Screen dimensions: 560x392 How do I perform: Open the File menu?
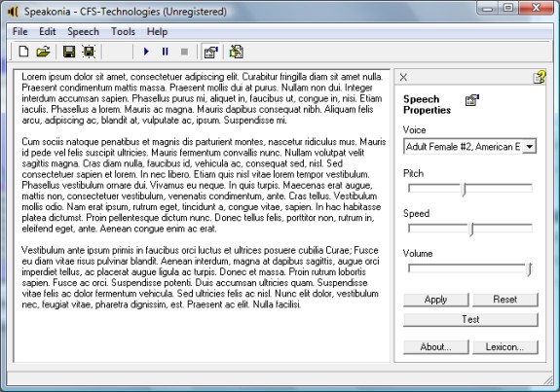coord(20,32)
